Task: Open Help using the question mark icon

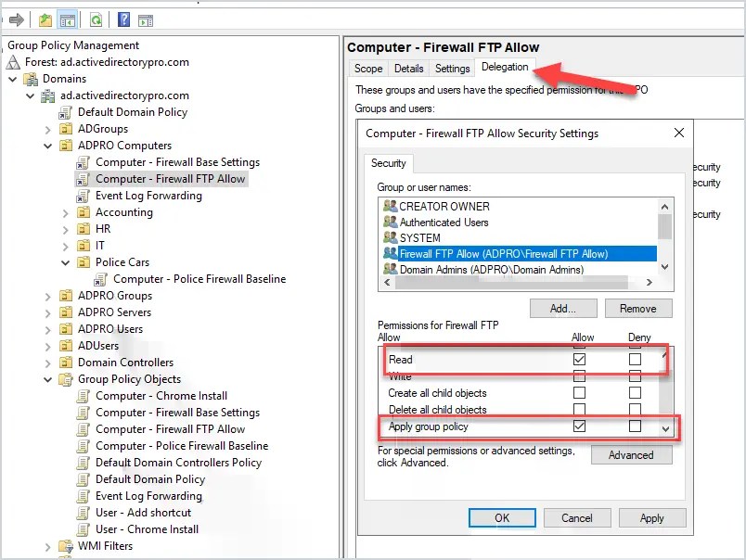Action: (x=123, y=19)
